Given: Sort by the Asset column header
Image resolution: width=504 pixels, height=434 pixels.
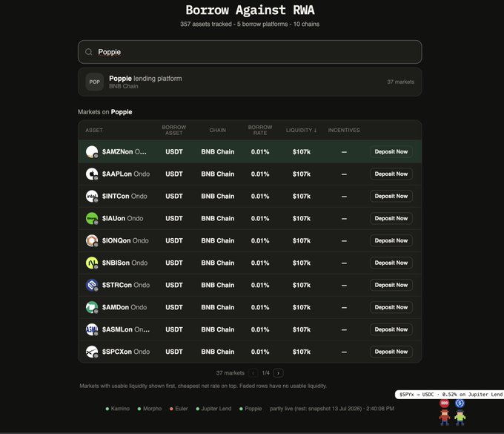Looking at the screenshot, I should pos(94,130).
